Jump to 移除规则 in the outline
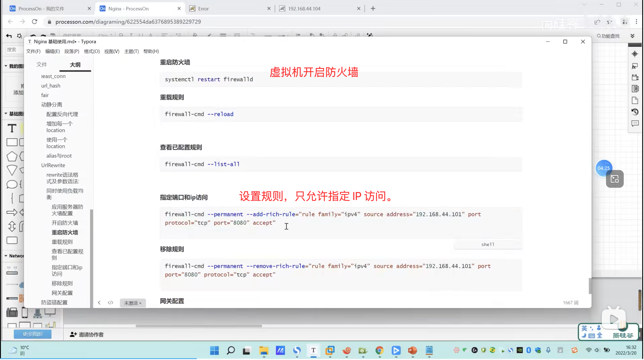 click(62, 284)
